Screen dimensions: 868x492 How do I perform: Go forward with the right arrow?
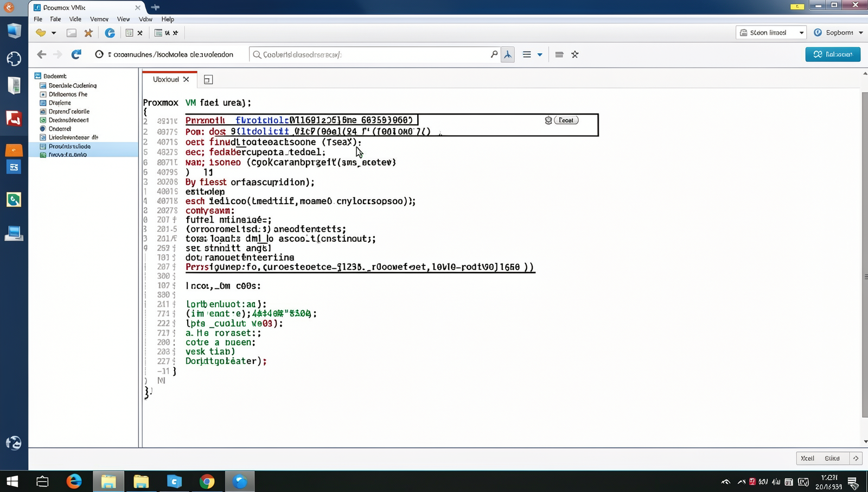(x=58, y=54)
